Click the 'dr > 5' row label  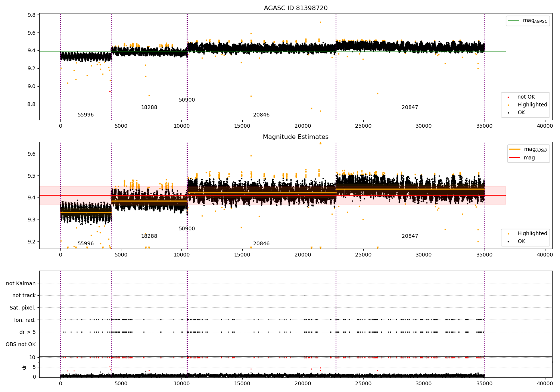coord(28,332)
